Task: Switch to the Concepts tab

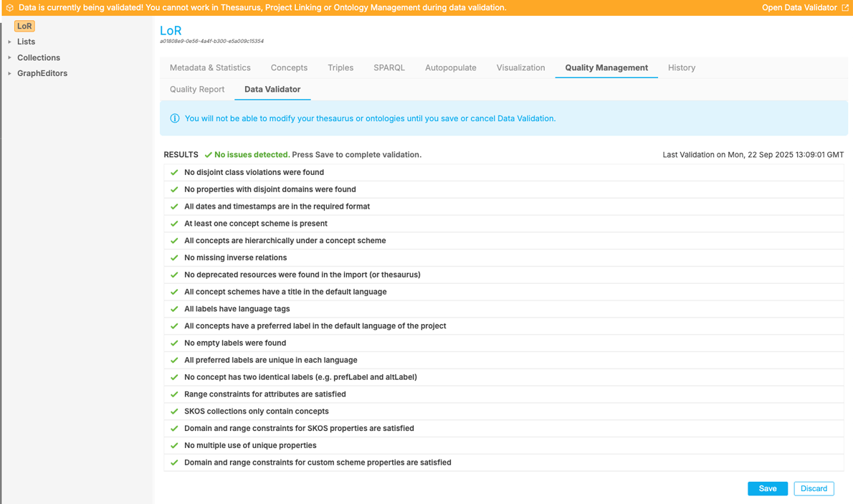Action: [x=289, y=67]
